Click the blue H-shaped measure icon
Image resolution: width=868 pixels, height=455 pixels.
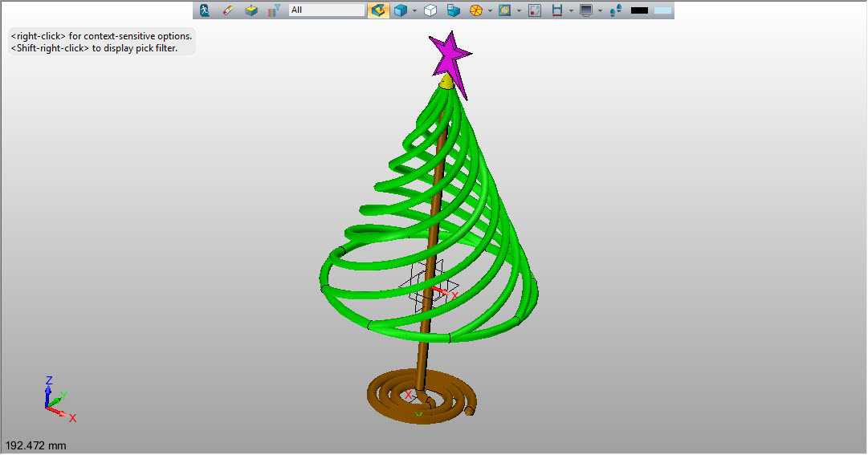coord(557,10)
